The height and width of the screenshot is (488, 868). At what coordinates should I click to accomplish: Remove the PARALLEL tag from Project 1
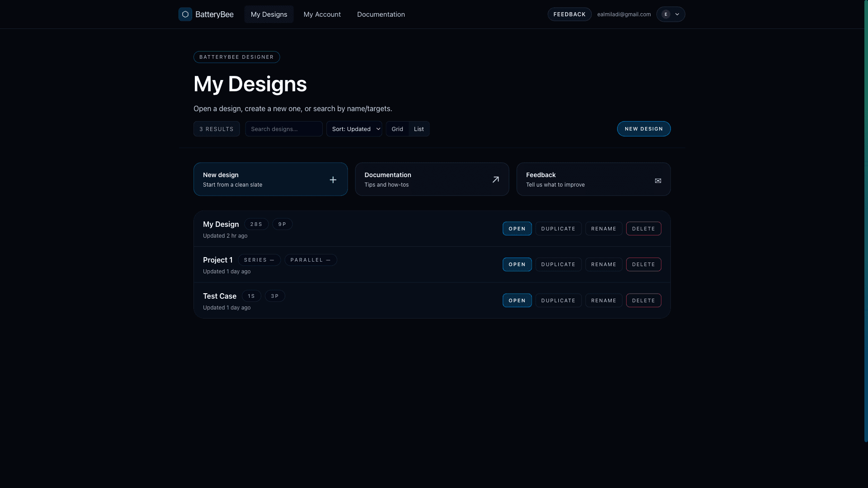click(x=329, y=260)
